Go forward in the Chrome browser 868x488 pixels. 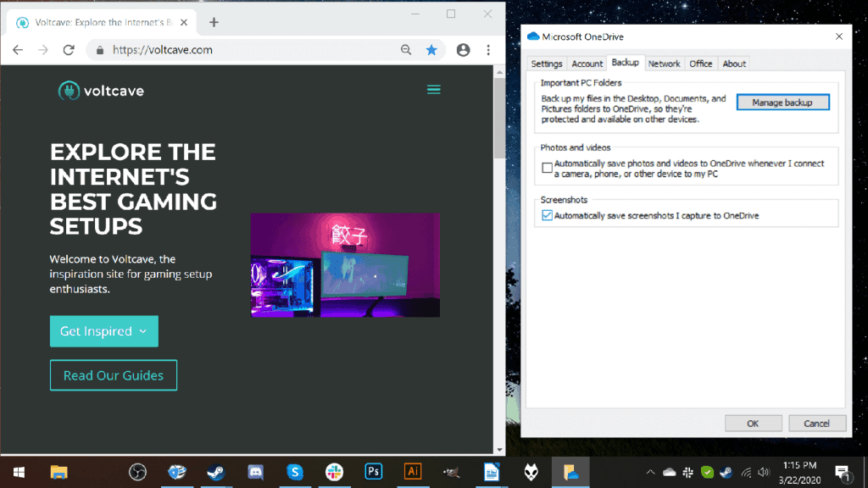[43, 50]
